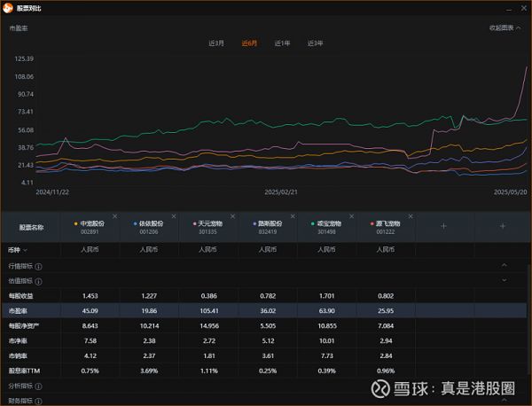Click the 2024/11/22 start date label
This screenshot has height=406, width=532.
pos(52,192)
